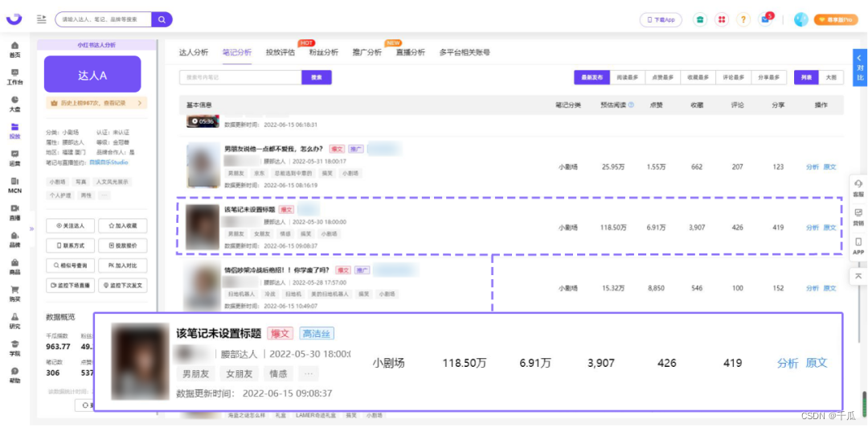The width and height of the screenshot is (868, 428).
Task: Sort notes by 最新发布
Action: pos(592,77)
